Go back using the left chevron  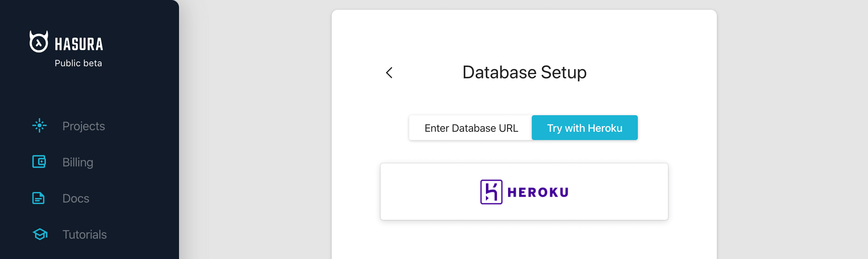389,73
